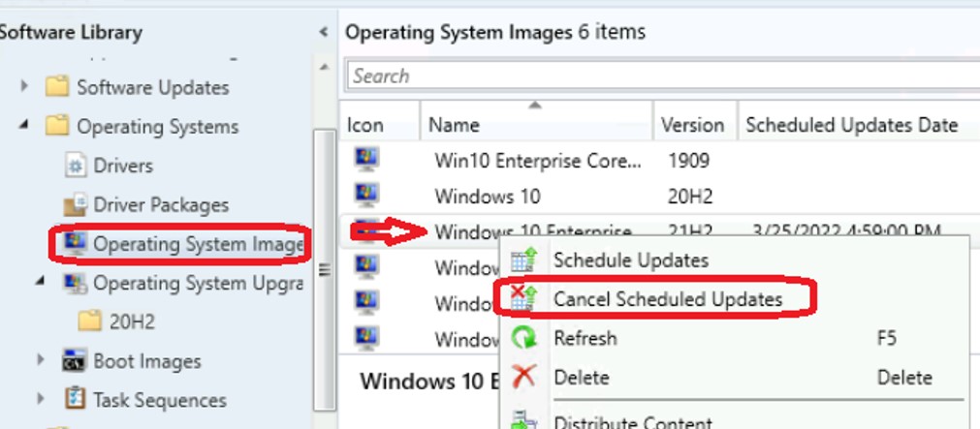Select Operating System Images in the tree

[x=198, y=244]
